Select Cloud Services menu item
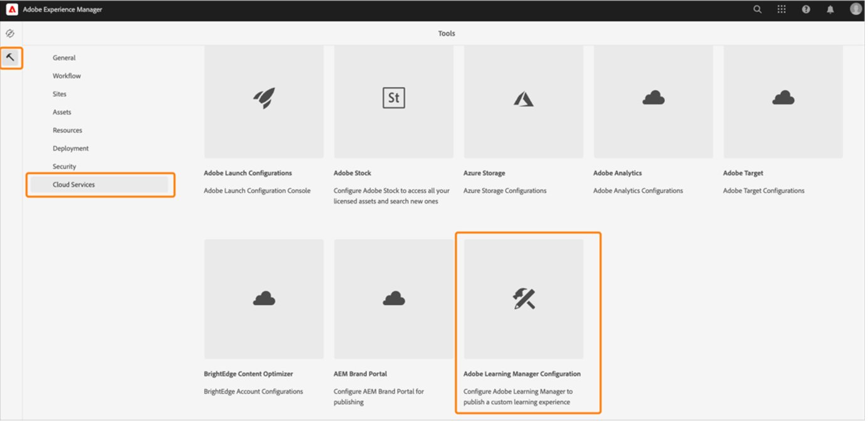Viewport: 868px width, 423px height. (74, 185)
